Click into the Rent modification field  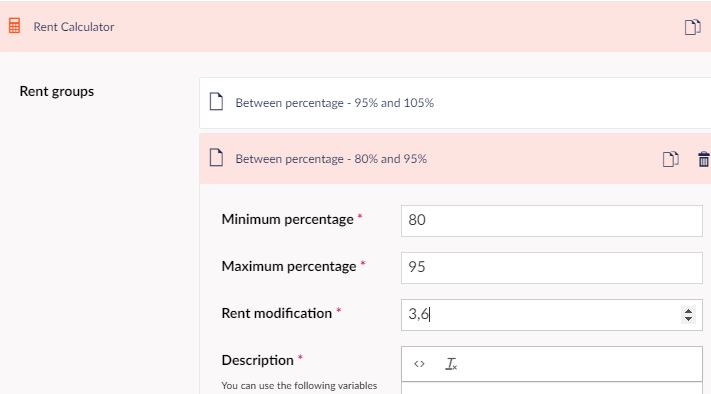click(x=541, y=315)
